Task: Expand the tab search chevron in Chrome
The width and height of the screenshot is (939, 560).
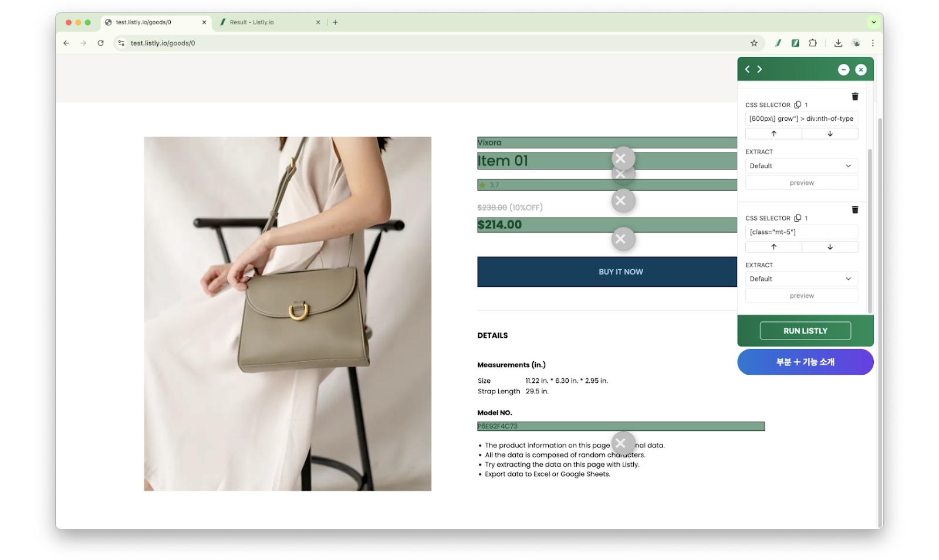Action: [873, 22]
